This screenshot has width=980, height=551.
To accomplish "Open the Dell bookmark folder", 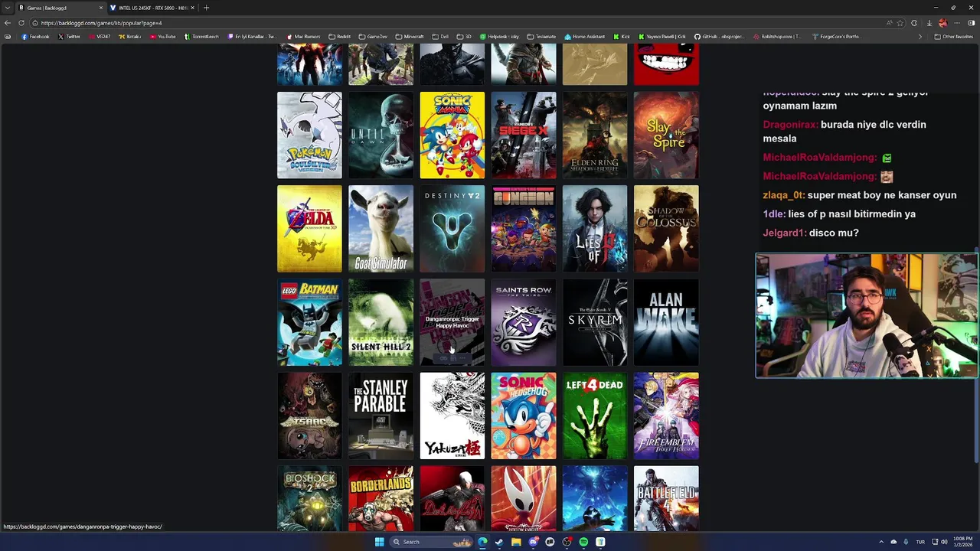I will click(440, 37).
